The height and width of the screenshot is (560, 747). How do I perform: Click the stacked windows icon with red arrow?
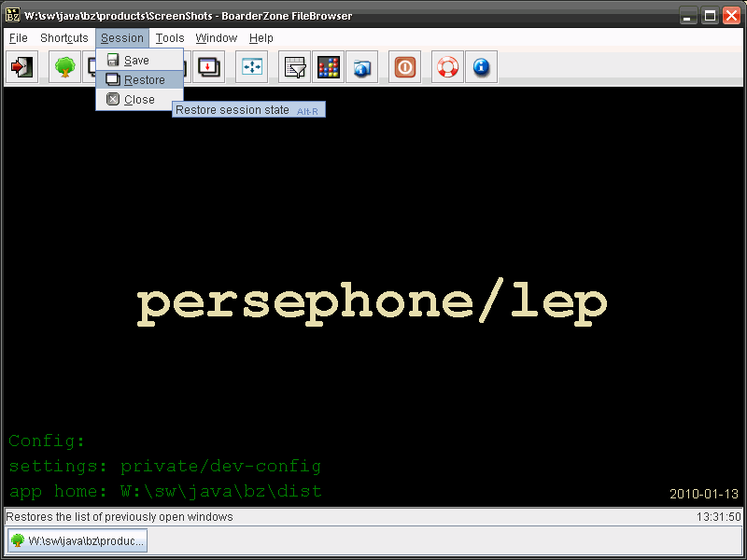tap(208, 67)
